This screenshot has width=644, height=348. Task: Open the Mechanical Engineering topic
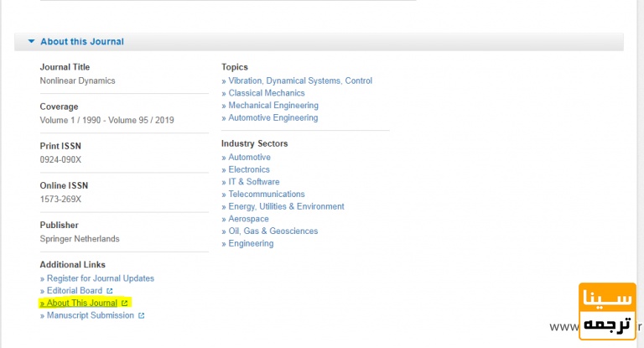click(273, 106)
